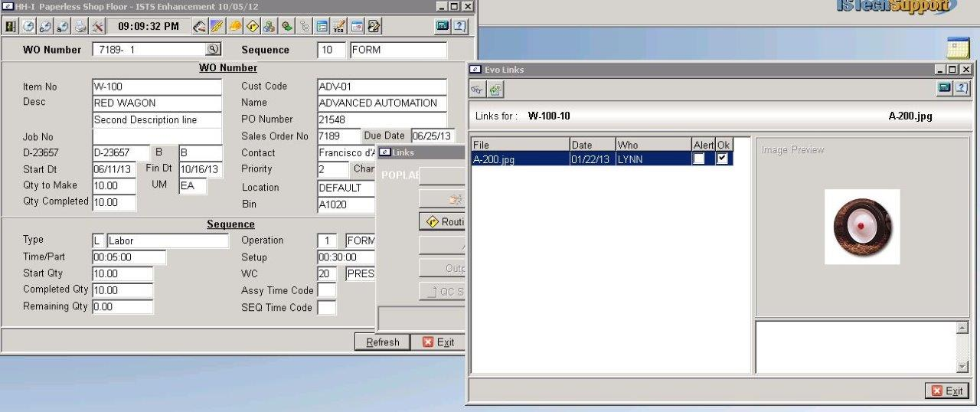980x412 pixels.
Task: Click the wheel image preview thumbnail
Action: pos(862,227)
